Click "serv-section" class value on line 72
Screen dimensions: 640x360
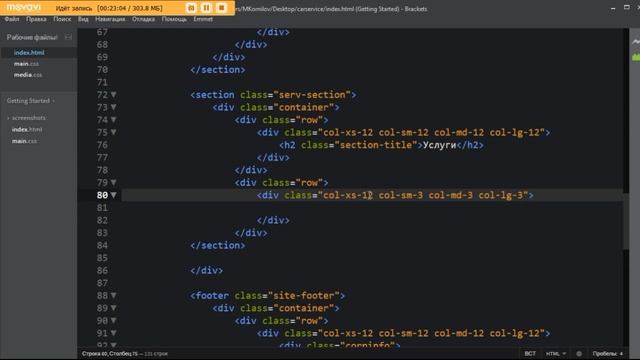[x=313, y=95]
